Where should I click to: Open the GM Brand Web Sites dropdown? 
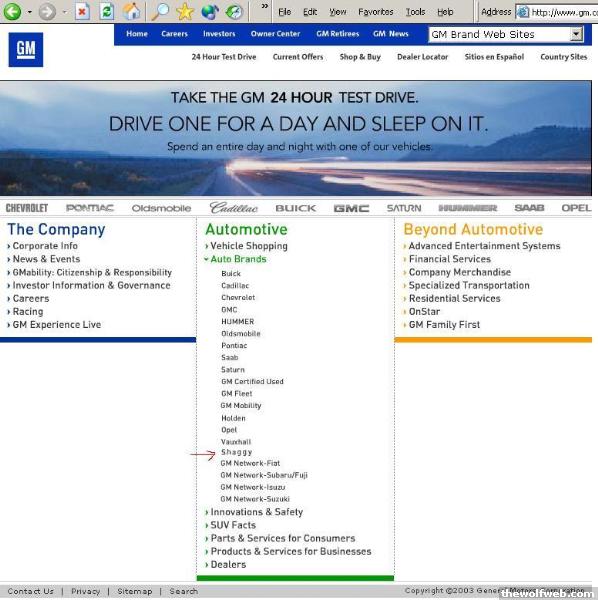506,34
